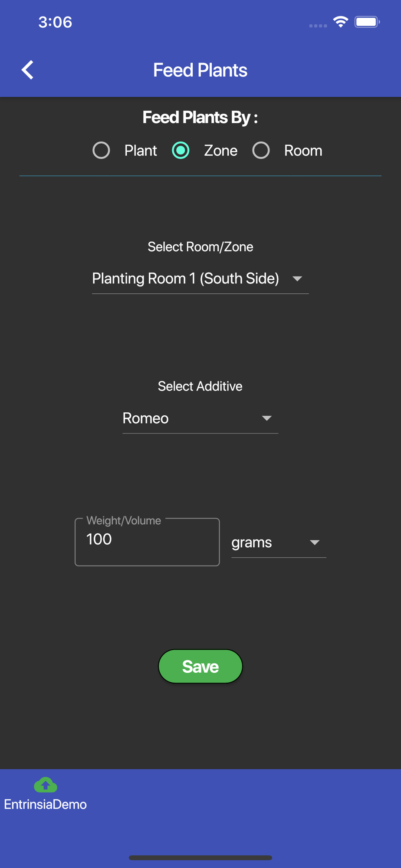401x868 pixels.
Task: Tap the battery indicator icon
Action: 367,22
